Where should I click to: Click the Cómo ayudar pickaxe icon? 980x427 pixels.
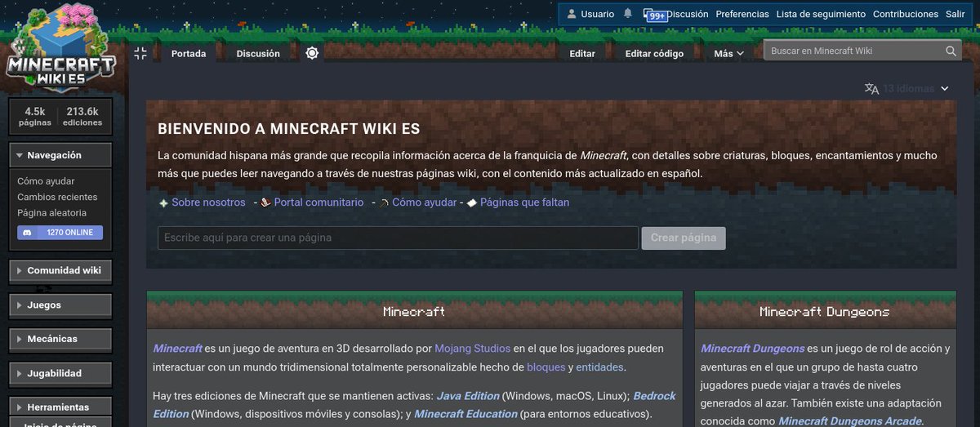(x=384, y=202)
